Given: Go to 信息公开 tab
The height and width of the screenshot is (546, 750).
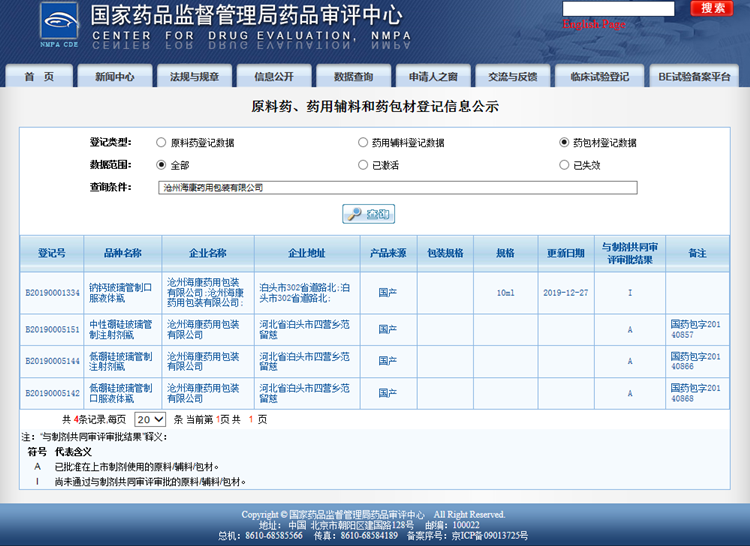Looking at the screenshot, I should click(274, 77).
